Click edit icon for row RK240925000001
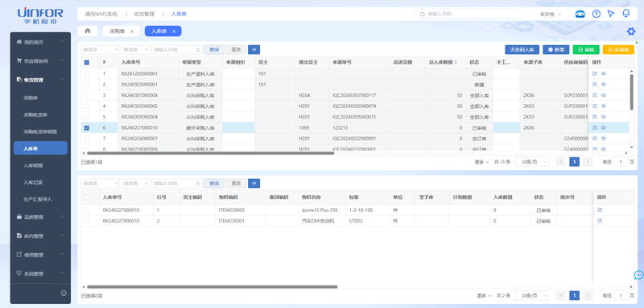 click(x=594, y=85)
